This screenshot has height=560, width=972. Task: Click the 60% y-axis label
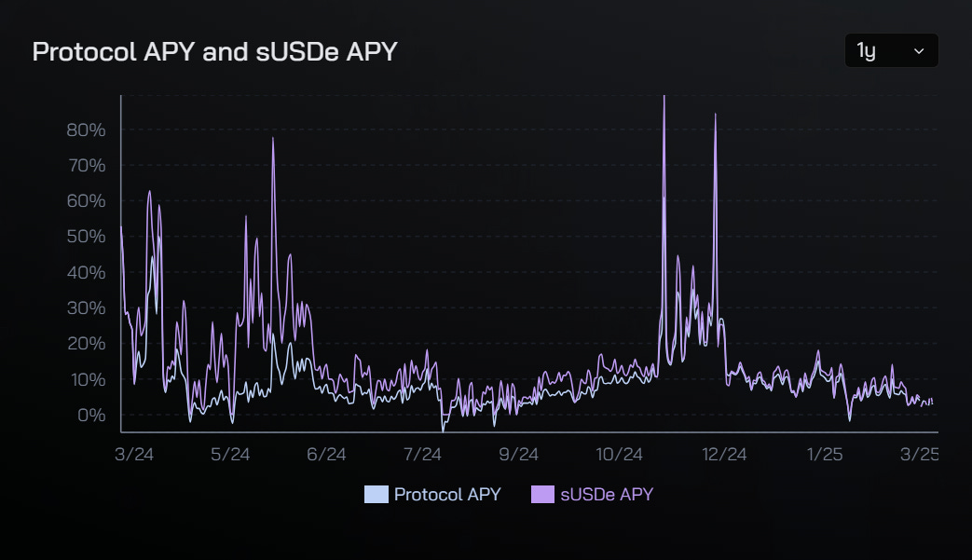coord(86,200)
